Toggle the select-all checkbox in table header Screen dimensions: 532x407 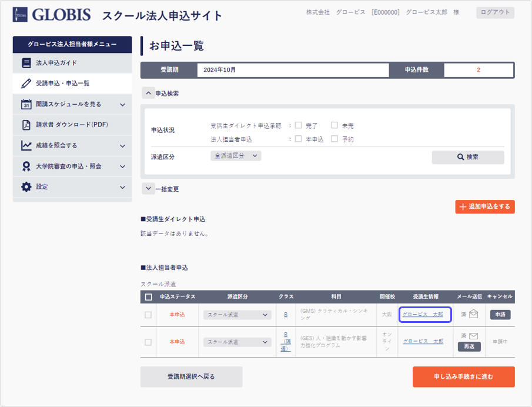click(148, 297)
